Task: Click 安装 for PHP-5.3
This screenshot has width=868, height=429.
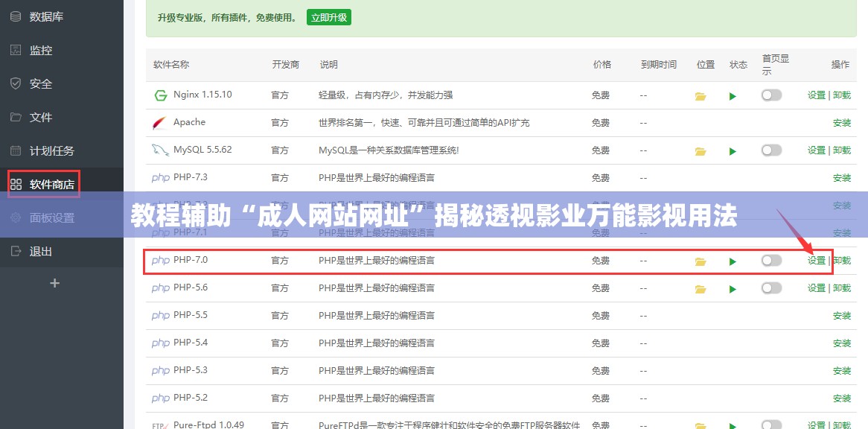Action: pyautogui.click(x=842, y=370)
